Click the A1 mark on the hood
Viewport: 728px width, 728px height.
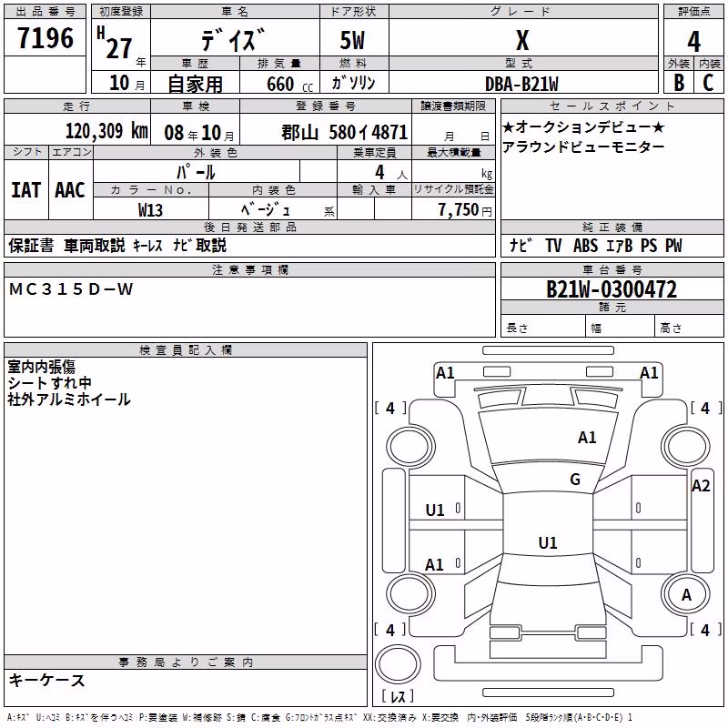pyautogui.click(x=587, y=438)
